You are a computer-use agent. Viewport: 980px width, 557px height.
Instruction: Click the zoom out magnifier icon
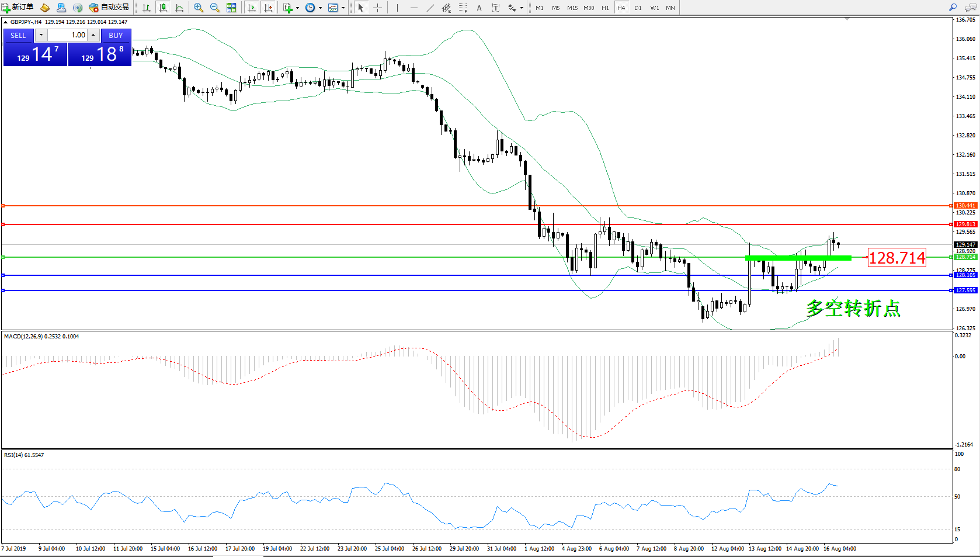214,8
